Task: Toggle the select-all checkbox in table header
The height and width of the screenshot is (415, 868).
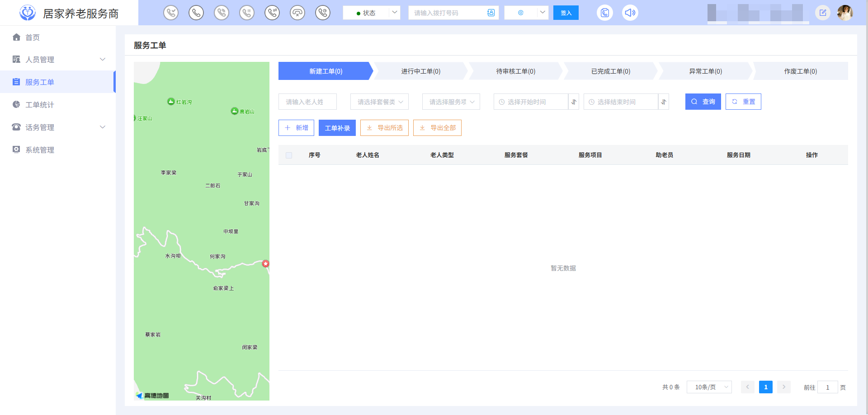Action: point(289,155)
